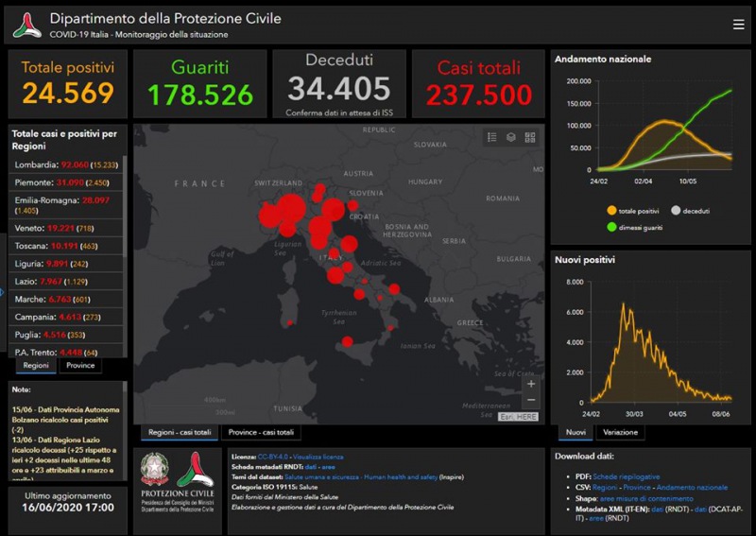Open the Schede riepilogative PDF link
The image size is (756, 536).
point(625,478)
